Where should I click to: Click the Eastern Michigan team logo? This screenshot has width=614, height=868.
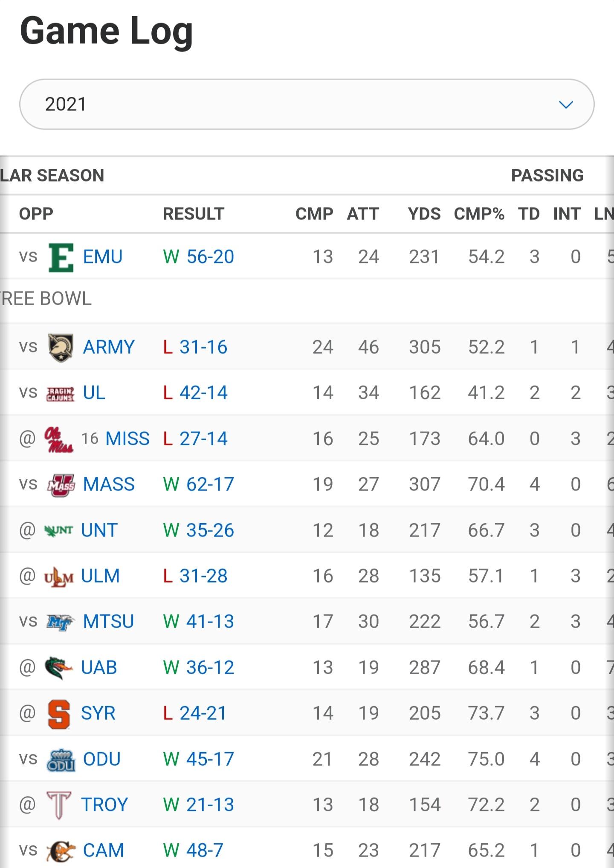[x=61, y=257]
